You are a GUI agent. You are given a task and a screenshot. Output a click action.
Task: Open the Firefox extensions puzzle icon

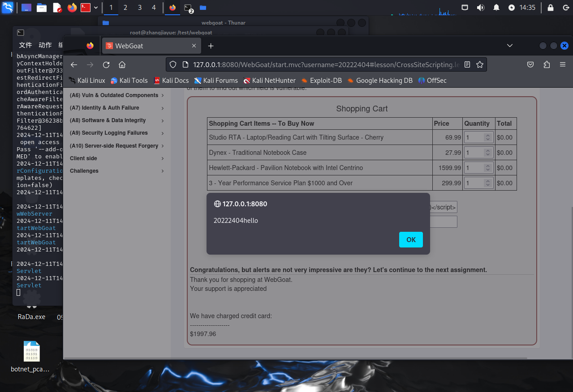coord(547,64)
